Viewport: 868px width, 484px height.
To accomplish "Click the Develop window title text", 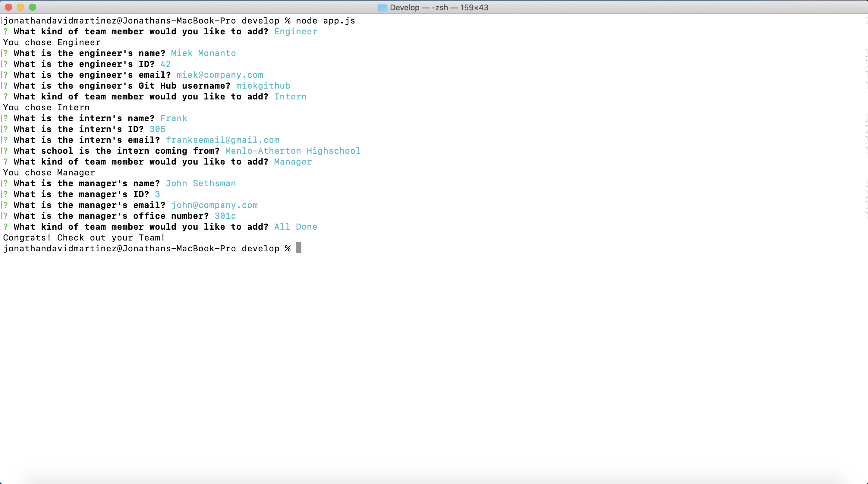I will point(439,8).
